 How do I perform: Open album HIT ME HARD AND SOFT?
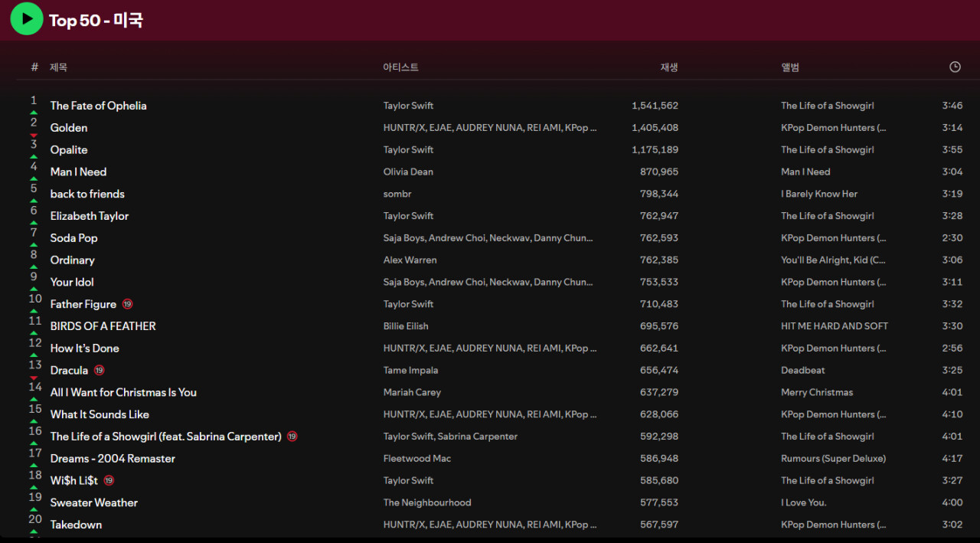click(x=835, y=326)
